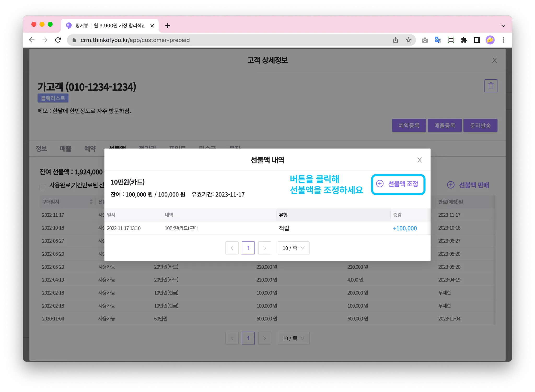Click the share page icon in address bar
This screenshot has height=392, width=535.
pos(396,40)
